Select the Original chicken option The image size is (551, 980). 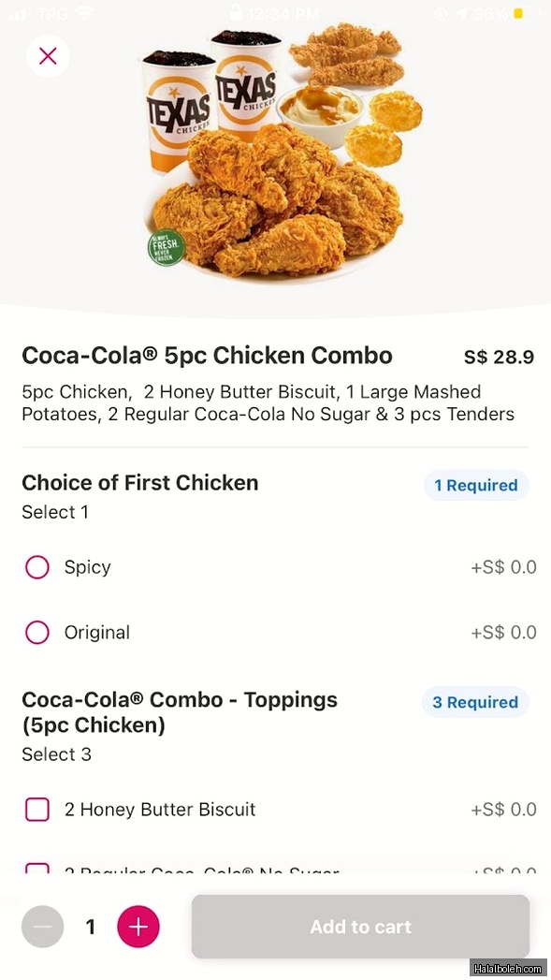pyautogui.click(x=37, y=632)
